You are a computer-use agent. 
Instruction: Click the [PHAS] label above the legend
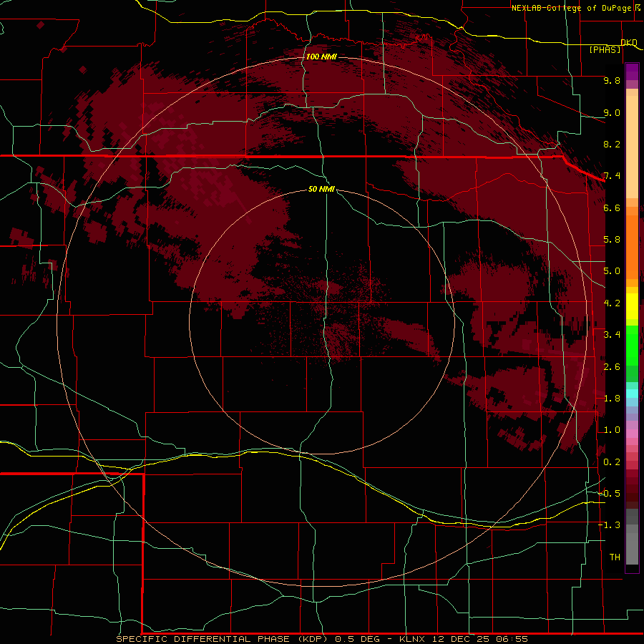[x=605, y=49]
